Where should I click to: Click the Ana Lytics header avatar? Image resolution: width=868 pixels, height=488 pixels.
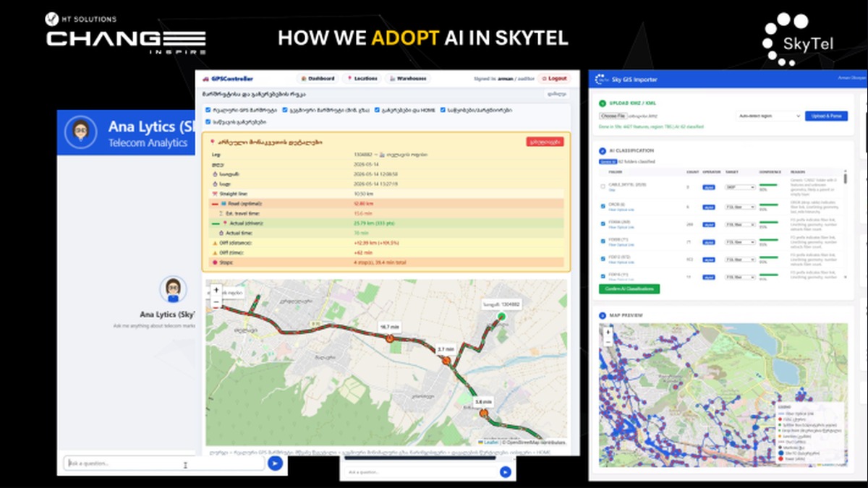(x=81, y=132)
